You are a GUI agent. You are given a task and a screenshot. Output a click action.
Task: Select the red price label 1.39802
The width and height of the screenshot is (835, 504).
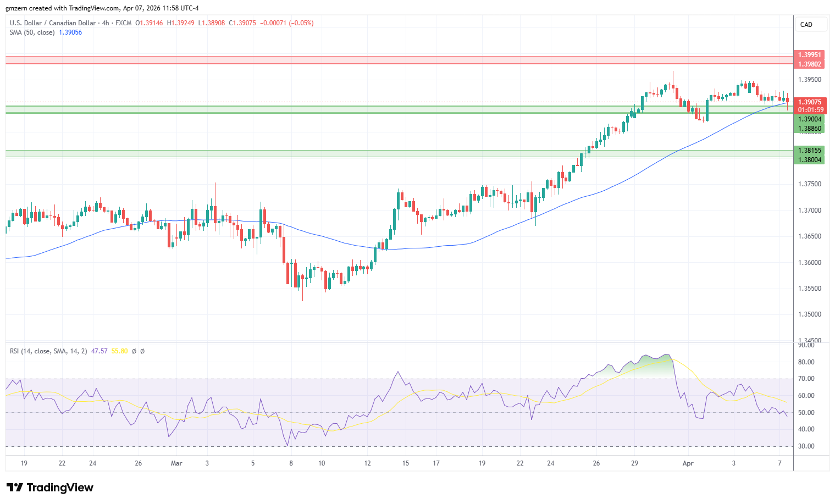click(x=809, y=64)
